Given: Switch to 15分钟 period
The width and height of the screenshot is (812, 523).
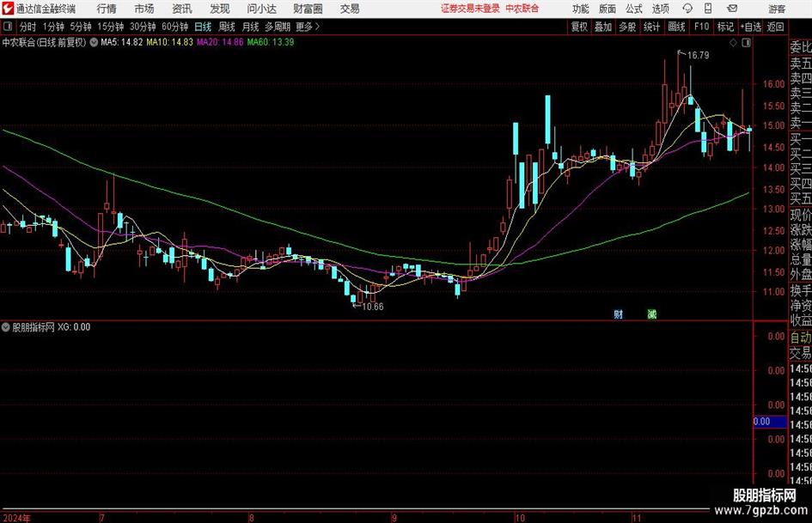Looking at the screenshot, I should click(111, 27).
